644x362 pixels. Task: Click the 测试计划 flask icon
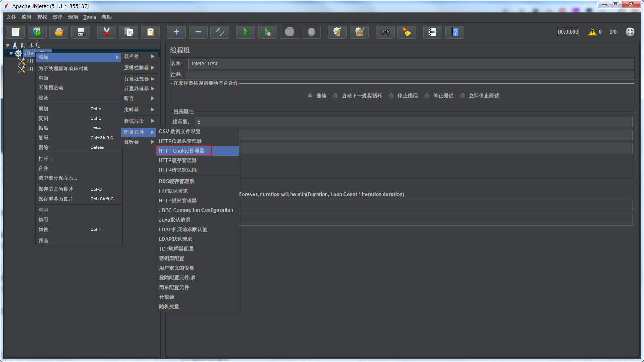15,45
